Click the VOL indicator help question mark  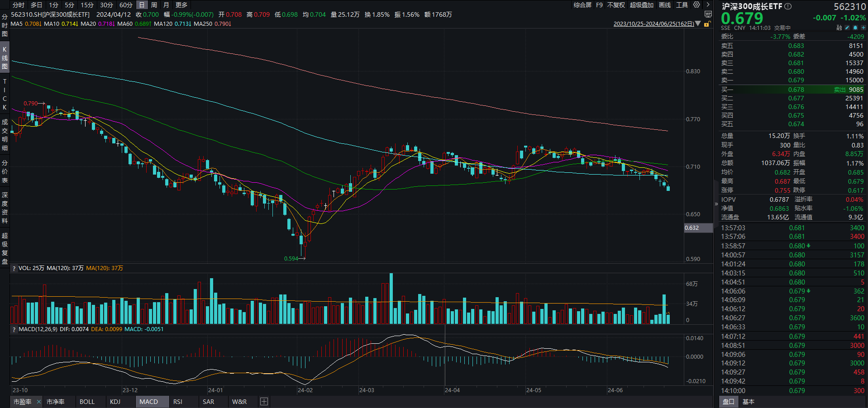14,268
